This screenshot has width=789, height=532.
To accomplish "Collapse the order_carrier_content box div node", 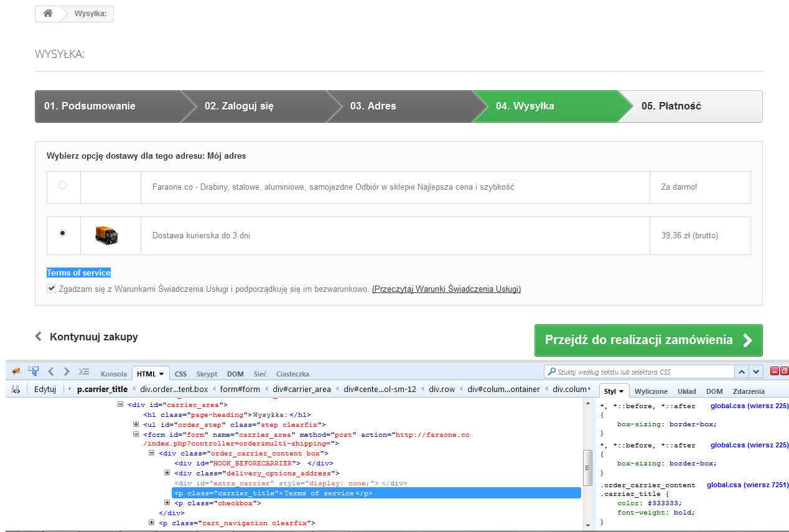I will (x=152, y=453).
